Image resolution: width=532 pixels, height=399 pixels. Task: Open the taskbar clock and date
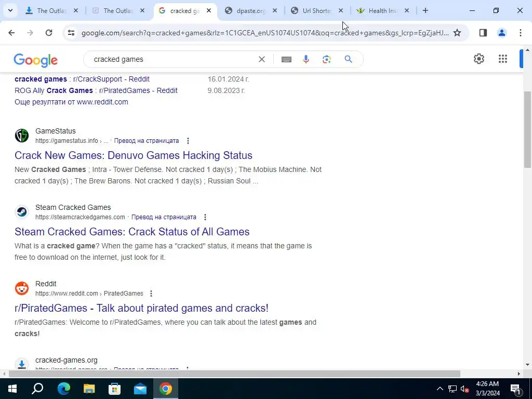(487, 389)
